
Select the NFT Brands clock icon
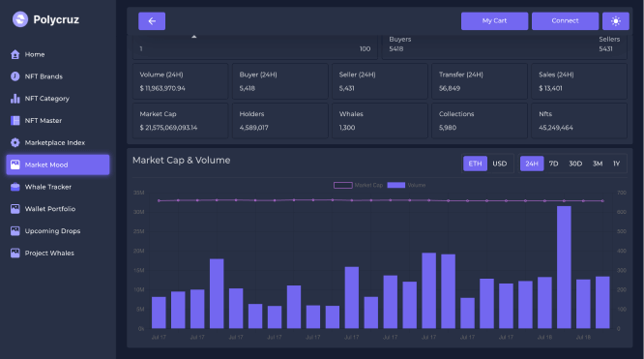click(15, 76)
